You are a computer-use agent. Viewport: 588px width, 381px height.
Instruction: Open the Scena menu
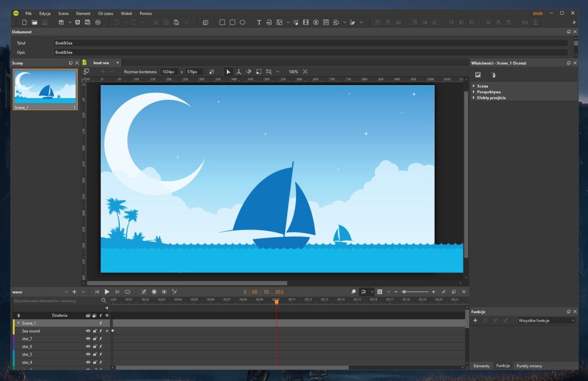pos(63,13)
